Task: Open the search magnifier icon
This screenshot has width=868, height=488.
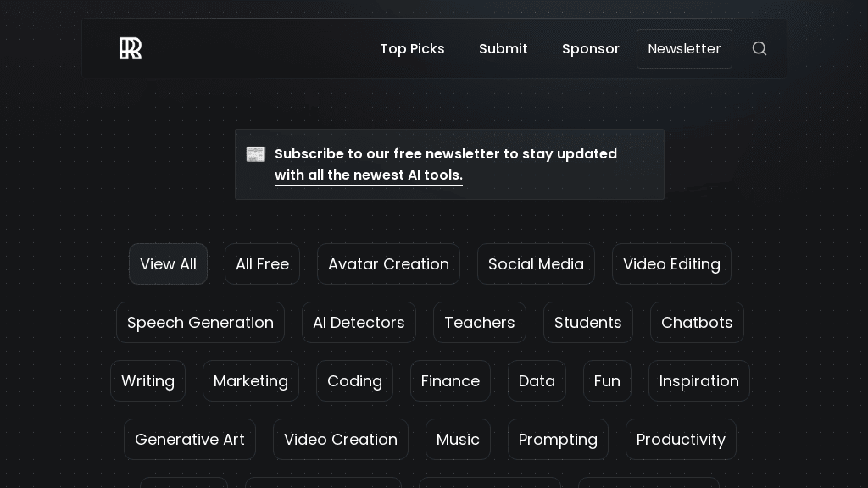Action: click(759, 49)
